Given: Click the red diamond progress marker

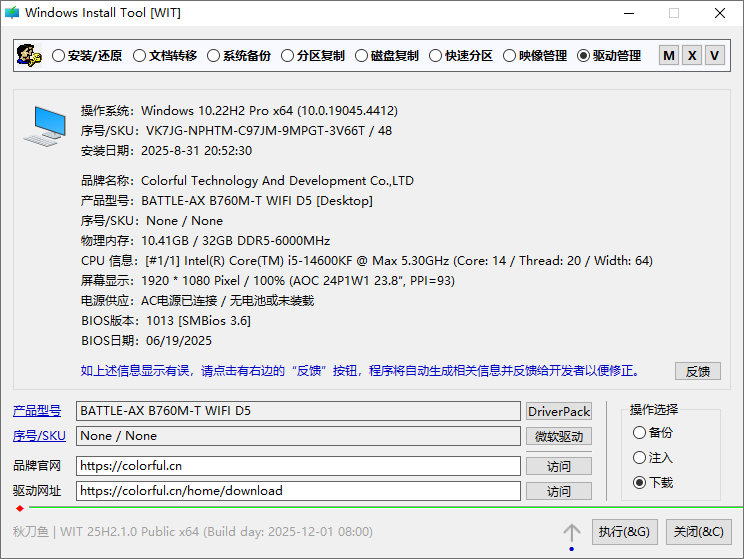Looking at the screenshot, I should click(19, 508).
